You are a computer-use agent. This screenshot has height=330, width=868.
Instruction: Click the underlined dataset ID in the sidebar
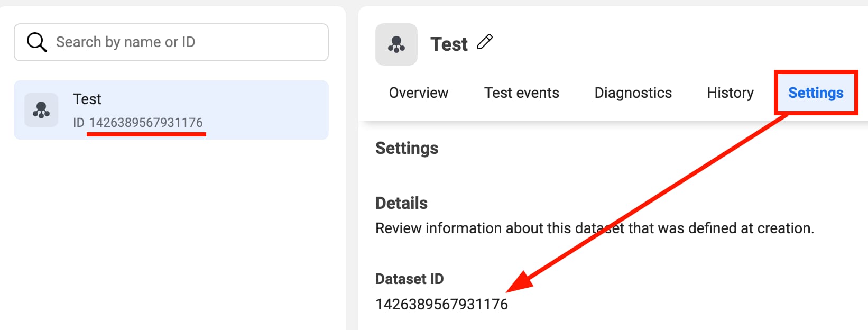[146, 122]
